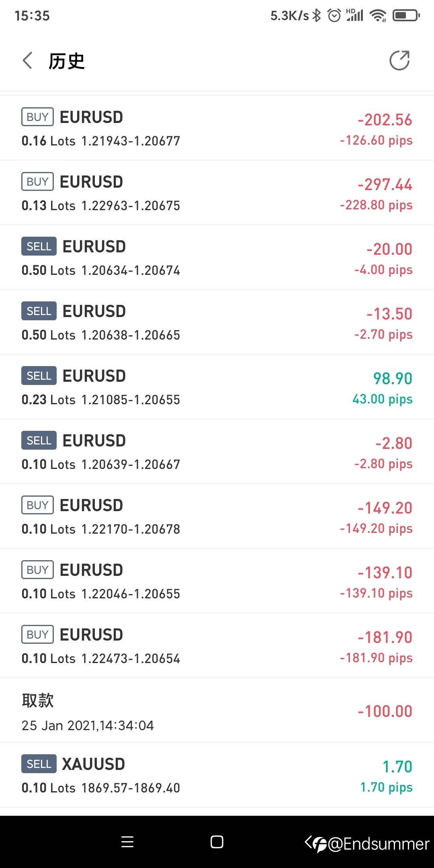
Task: Tap the alarm clock status icon
Action: pyautogui.click(x=334, y=16)
